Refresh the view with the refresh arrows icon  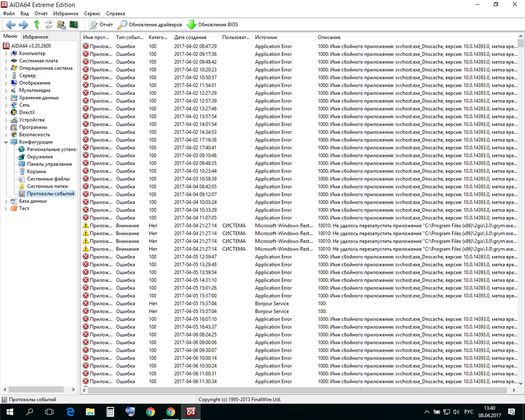[49, 25]
